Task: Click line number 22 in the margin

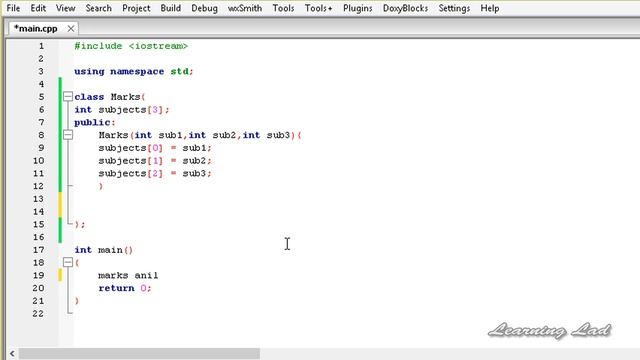Action: pyautogui.click(x=38, y=313)
